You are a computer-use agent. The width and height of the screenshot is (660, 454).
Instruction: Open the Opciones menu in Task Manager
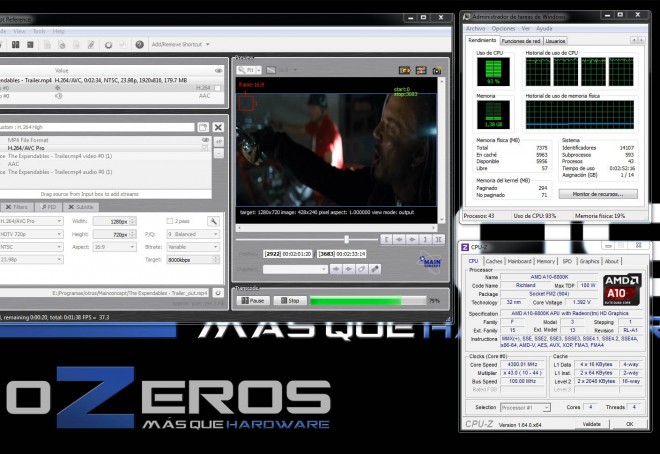pos(503,28)
